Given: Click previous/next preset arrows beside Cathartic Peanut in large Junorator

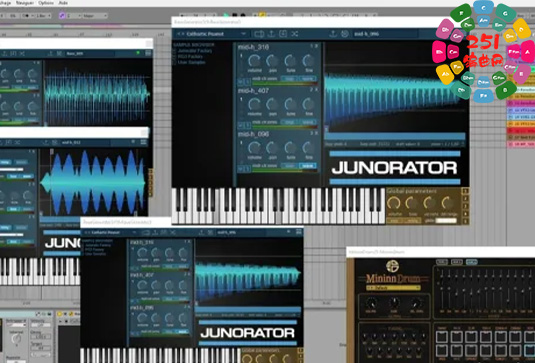Looking at the screenshot, I should click(180, 34).
